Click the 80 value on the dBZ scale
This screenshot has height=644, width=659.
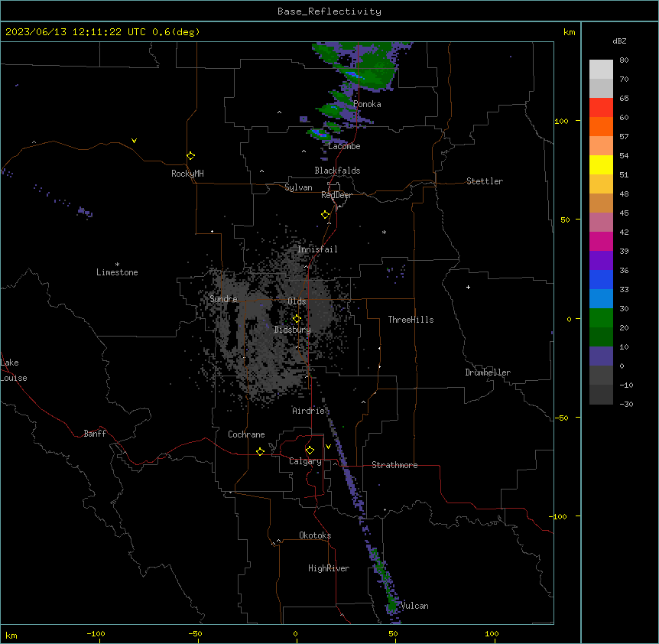click(x=624, y=60)
